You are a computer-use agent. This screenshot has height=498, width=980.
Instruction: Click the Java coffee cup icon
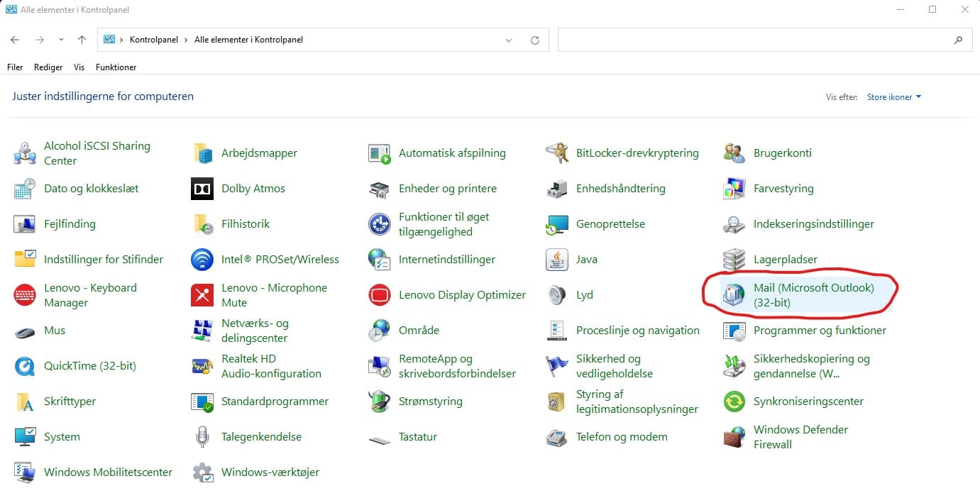557,260
